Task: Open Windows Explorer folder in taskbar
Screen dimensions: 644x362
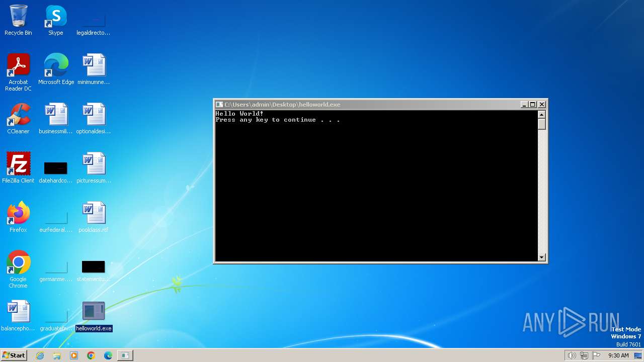Action: 57,355
